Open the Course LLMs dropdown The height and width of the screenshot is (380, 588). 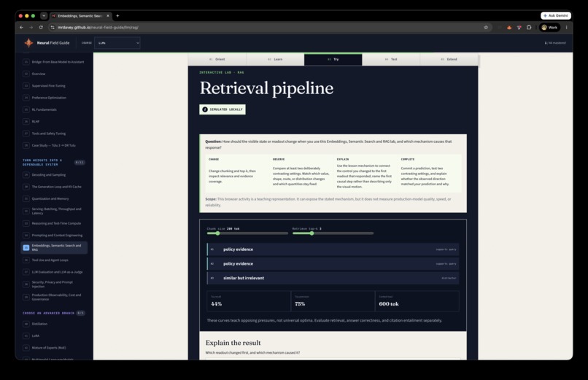[117, 43]
